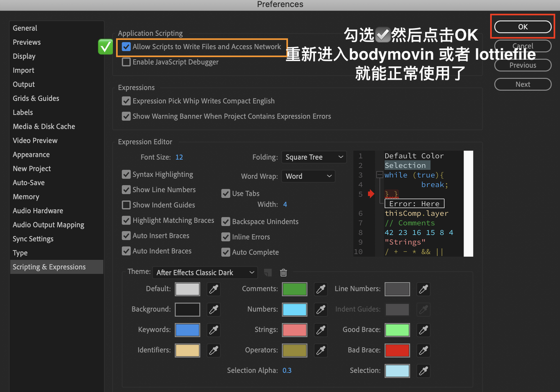The image size is (560, 392).
Task: Click the Previous button
Action: point(523,65)
